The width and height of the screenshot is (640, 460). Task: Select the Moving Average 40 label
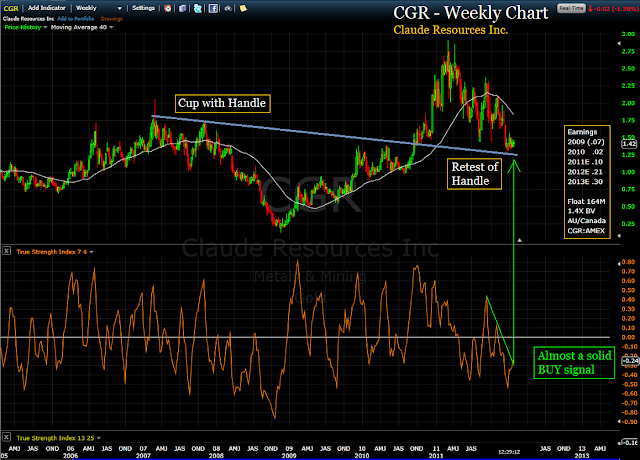[x=79, y=27]
